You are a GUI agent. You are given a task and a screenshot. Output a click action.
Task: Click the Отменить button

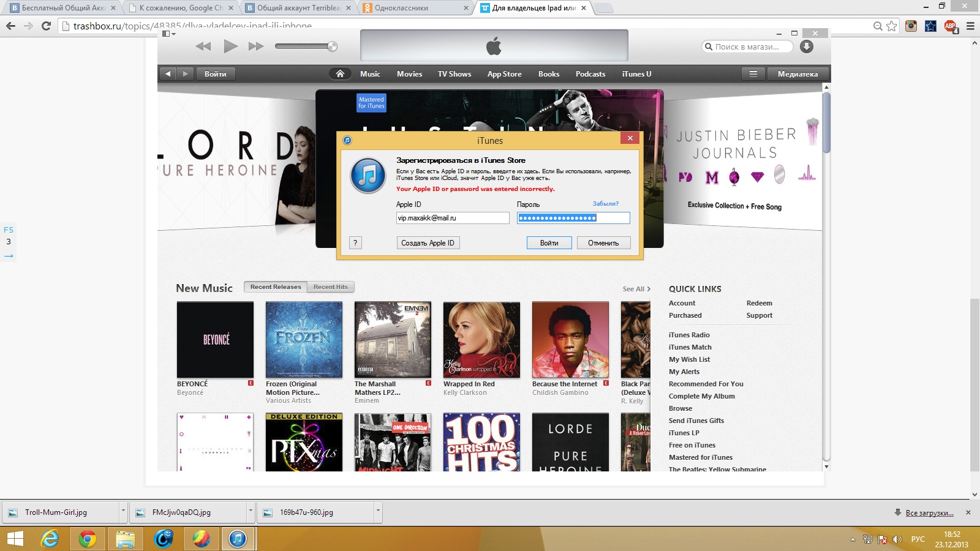point(603,243)
